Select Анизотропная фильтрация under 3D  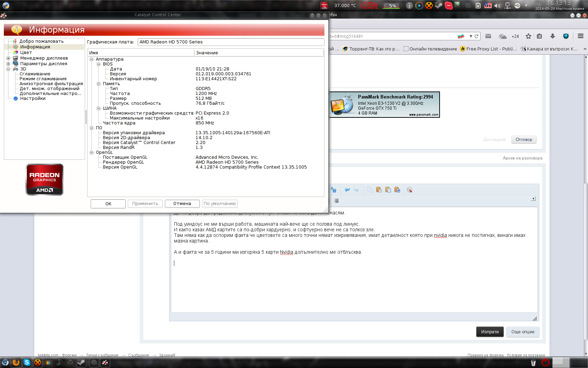(x=51, y=84)
